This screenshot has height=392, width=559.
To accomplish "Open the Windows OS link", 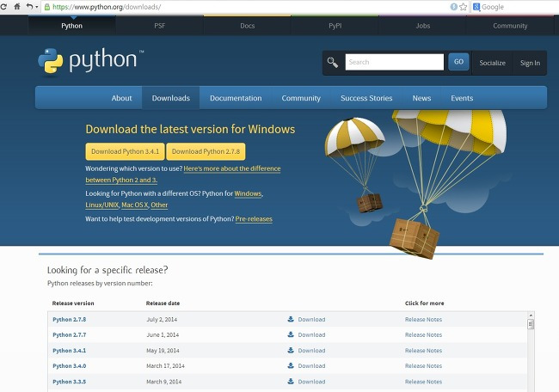I will [x=248, y=193].
